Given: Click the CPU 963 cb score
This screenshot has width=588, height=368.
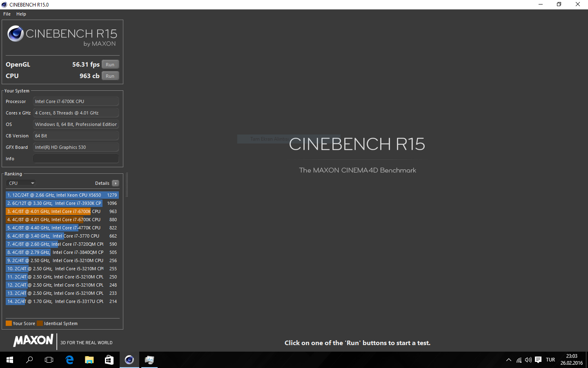Looking at the screenshot, I should click(x=89, y=76).
